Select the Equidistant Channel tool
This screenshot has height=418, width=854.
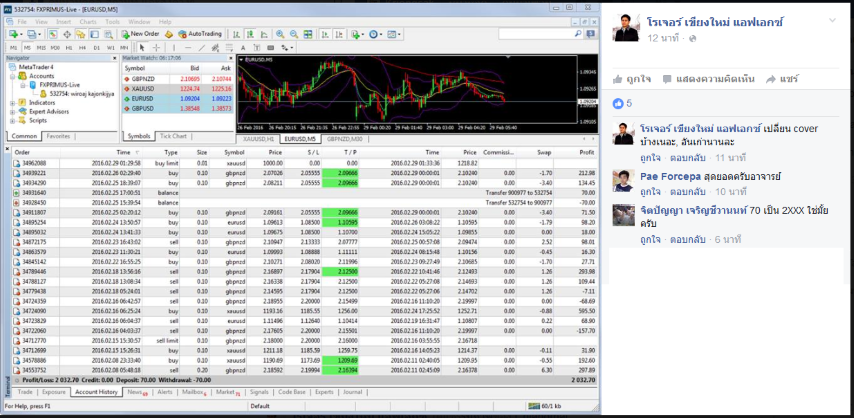tap(216, 47)
